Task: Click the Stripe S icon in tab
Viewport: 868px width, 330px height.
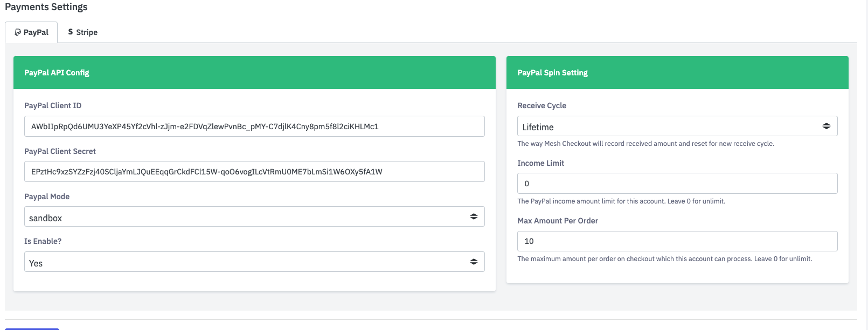Action: (x=71, y=32)
